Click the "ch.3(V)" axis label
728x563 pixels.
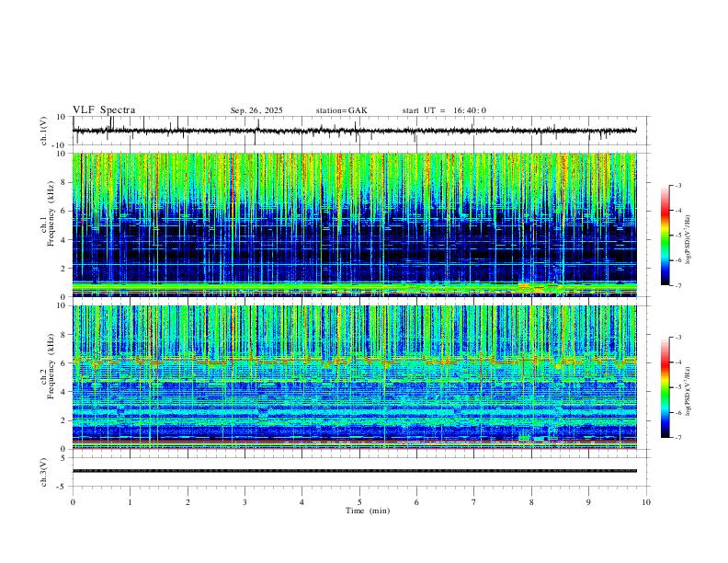click(x=44, y=473)
